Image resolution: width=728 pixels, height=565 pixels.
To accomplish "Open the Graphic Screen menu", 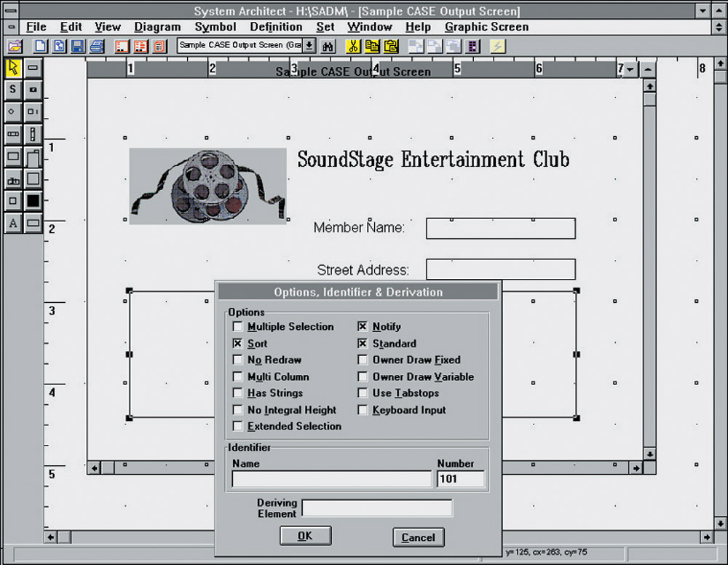I will pos(486,27).
